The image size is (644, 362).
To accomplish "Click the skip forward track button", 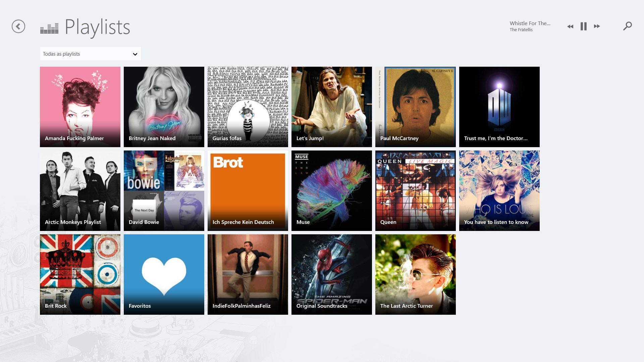I will point(597,26).
